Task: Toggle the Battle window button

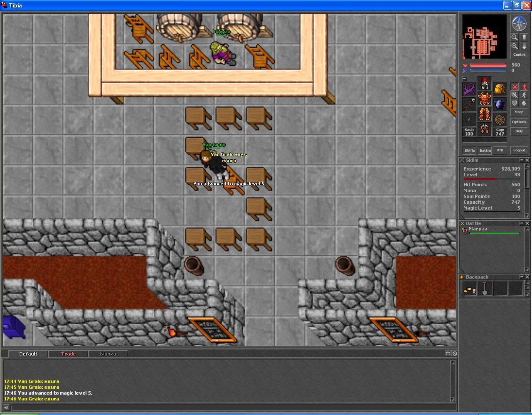Action: coord(485,151)
